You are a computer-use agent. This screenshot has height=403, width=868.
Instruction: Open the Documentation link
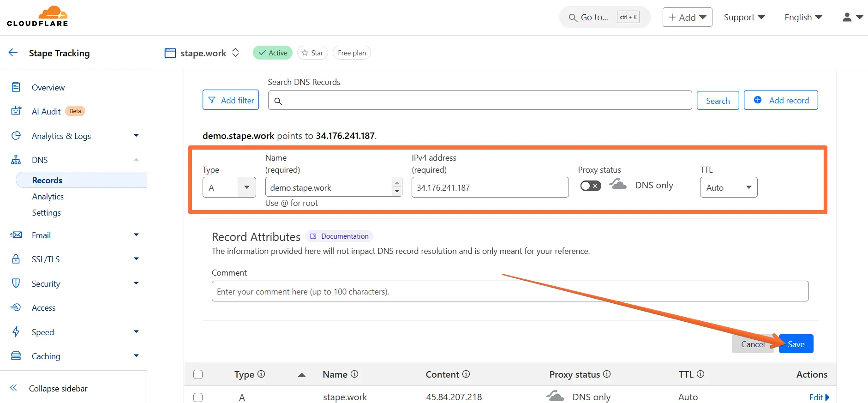point(339,236)
